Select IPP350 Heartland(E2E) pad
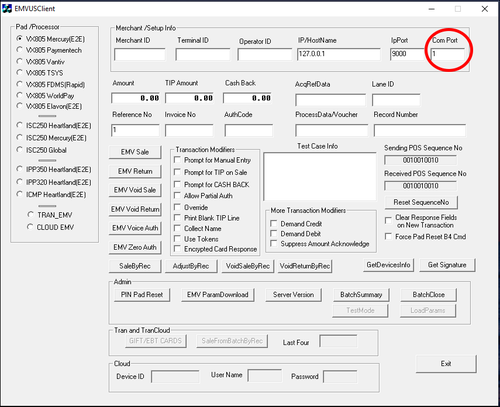 click(x=54, y=169)
